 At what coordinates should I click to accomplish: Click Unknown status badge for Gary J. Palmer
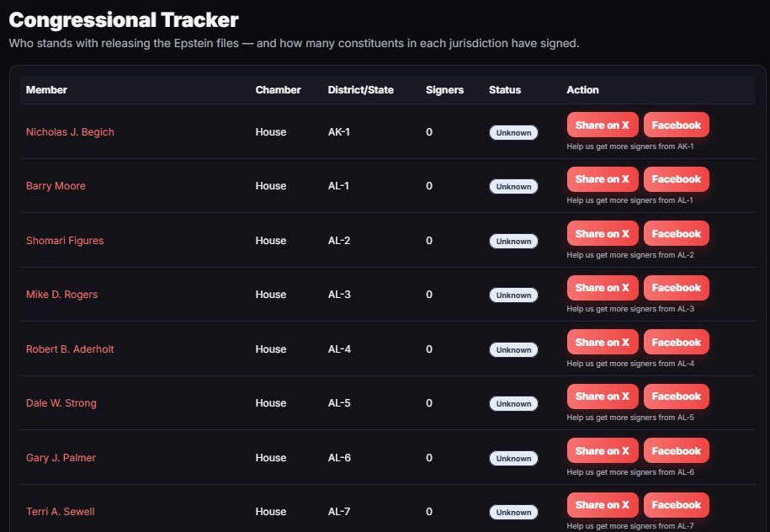click(513, 458)
